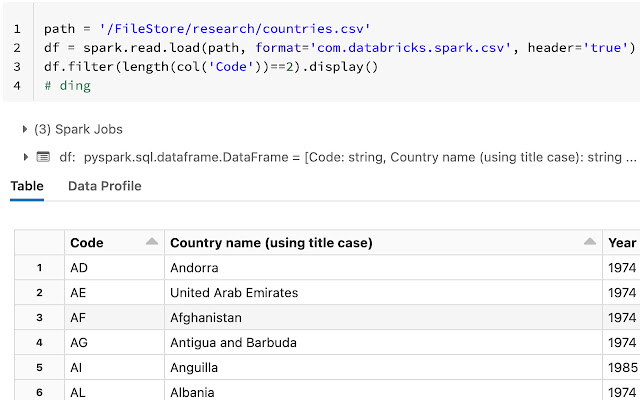The width and height of the screenshot is (640, 400).
Task: Select the Andorra cell
Action: point(194,268)
